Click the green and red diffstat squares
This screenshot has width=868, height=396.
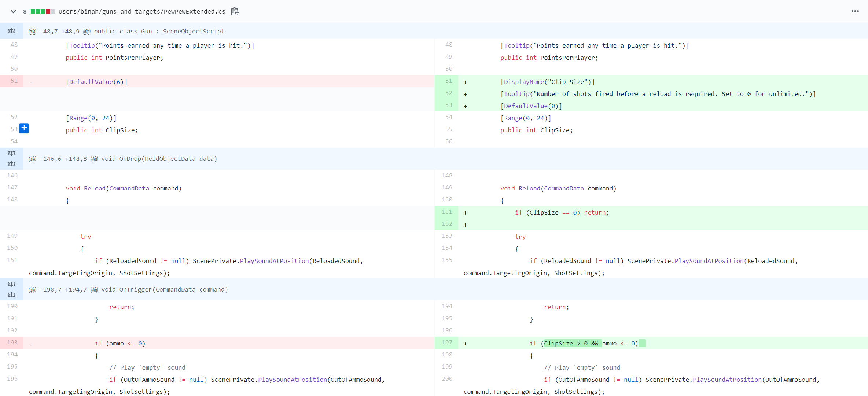click(43, 11)
